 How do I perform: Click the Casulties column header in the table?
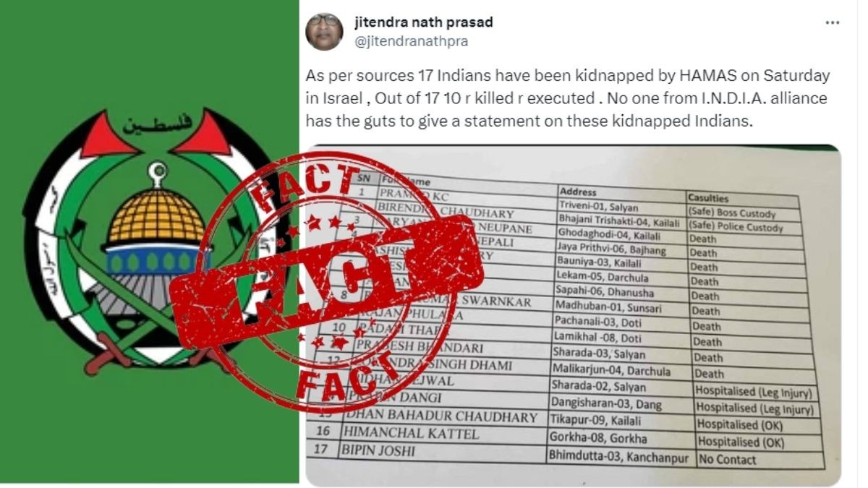pyautogui.click(x=708, y=197)
